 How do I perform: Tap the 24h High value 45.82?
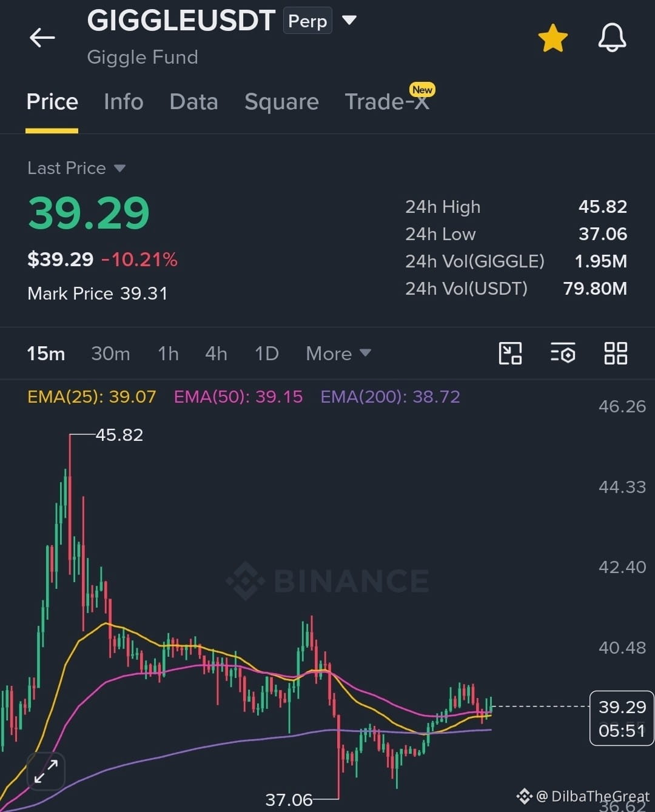(x=602, y=207)
